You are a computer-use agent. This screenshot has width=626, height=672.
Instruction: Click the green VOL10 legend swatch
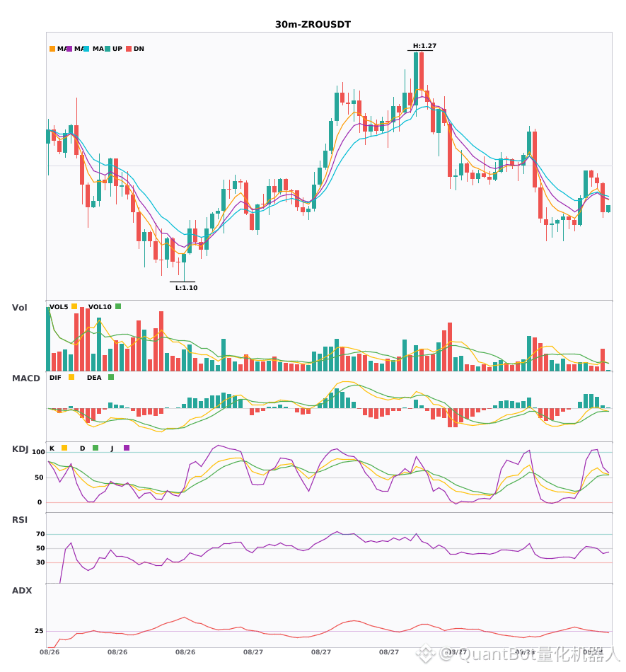(x=118, y=306)
